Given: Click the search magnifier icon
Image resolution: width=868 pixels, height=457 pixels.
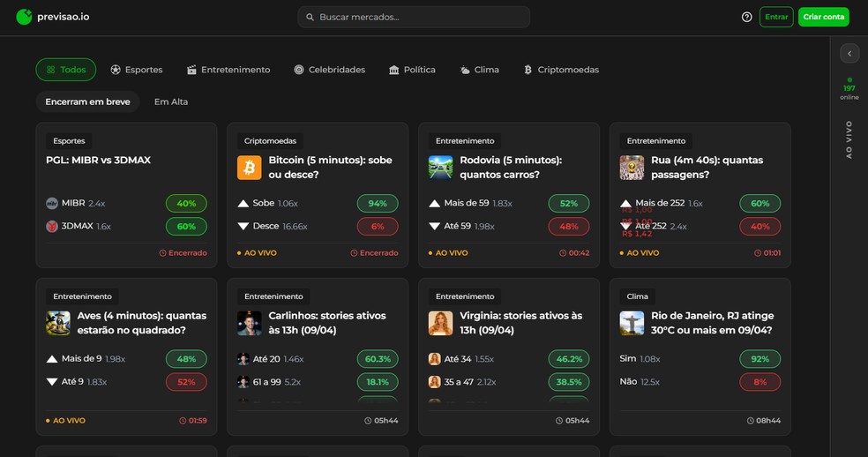Looking at the screenshot, I should pyautogui.click(x=310, y=17).
